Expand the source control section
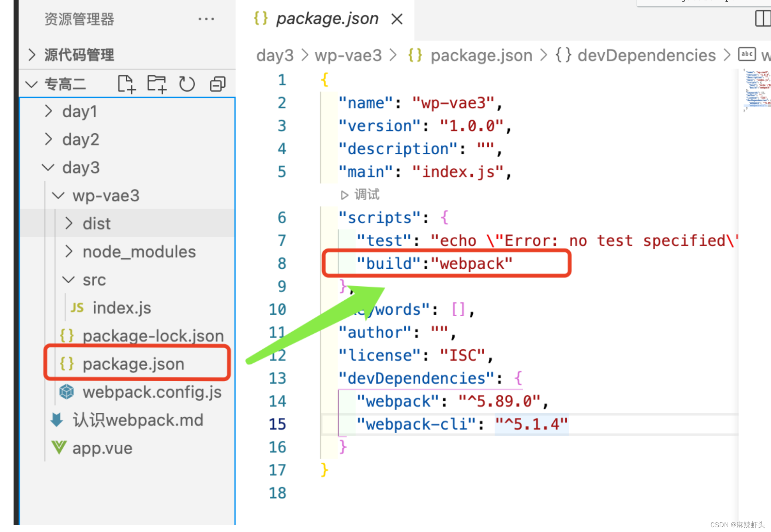The height and width of the screenshot is (532, 771). (x=79, y=55)
